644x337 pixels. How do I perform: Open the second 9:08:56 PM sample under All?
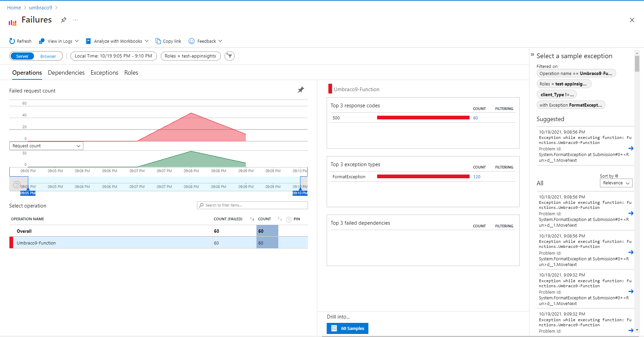(631, 252)
